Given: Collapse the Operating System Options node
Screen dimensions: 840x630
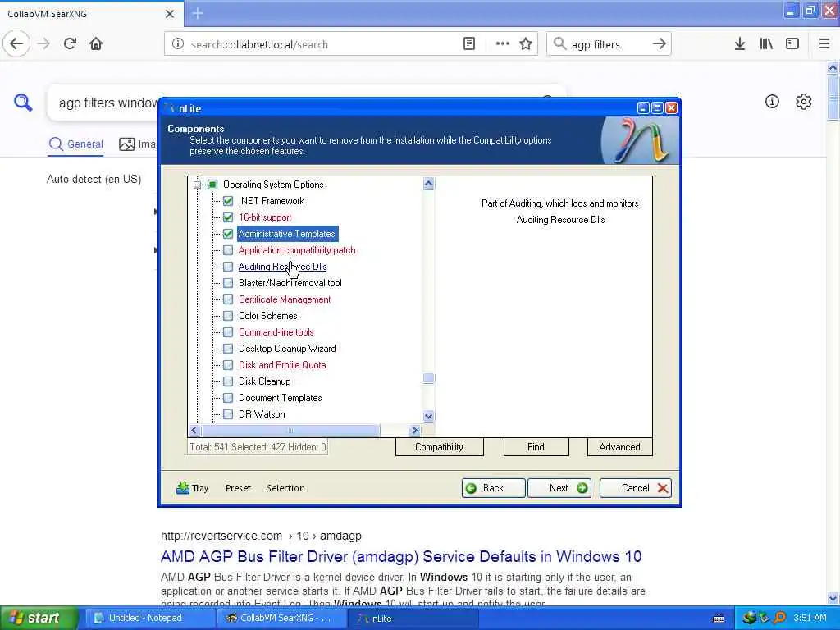Looking at the screenshot, I should click(x=197, y=185).
